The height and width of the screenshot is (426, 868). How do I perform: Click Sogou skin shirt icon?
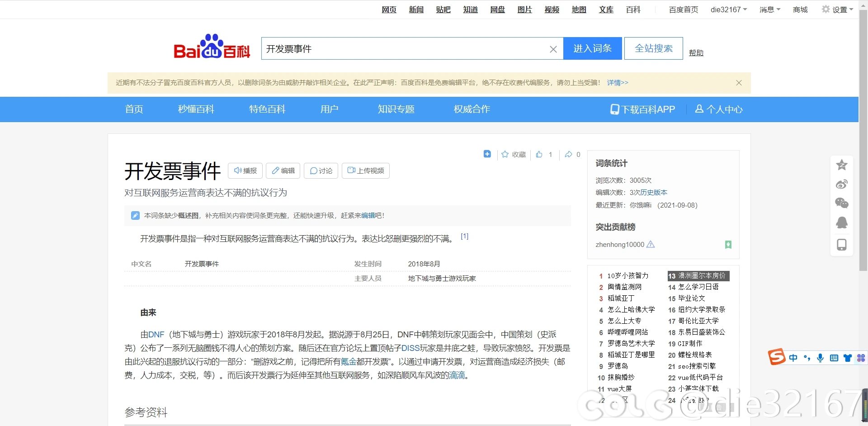point(848,358)
